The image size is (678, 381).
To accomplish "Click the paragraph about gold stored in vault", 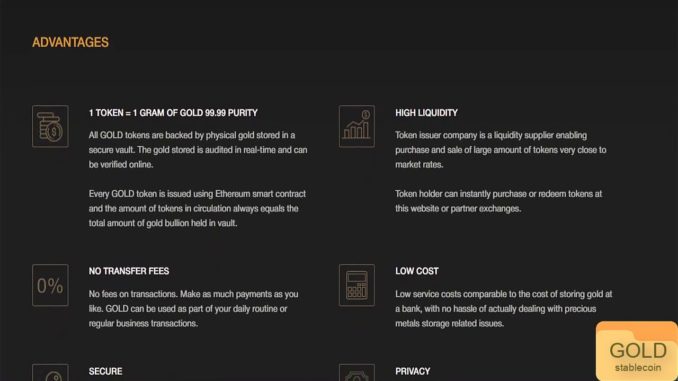I will (198, 150).
